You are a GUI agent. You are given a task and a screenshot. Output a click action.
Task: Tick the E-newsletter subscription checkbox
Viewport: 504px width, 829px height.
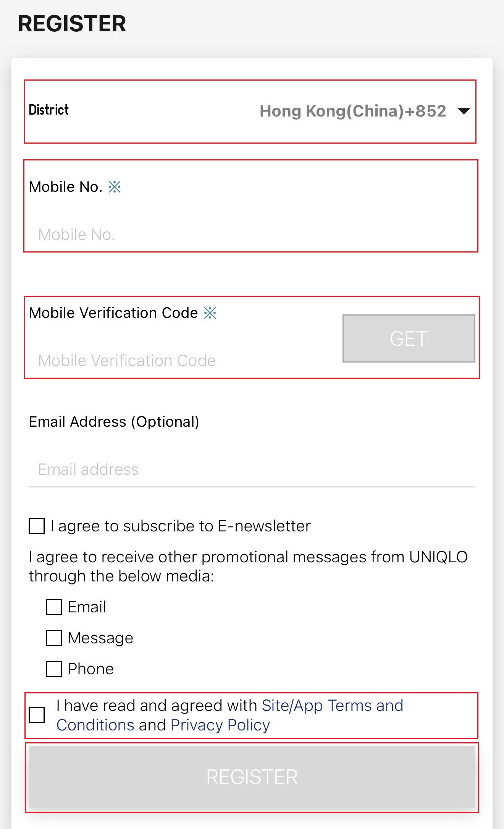(x=37, y=526)
